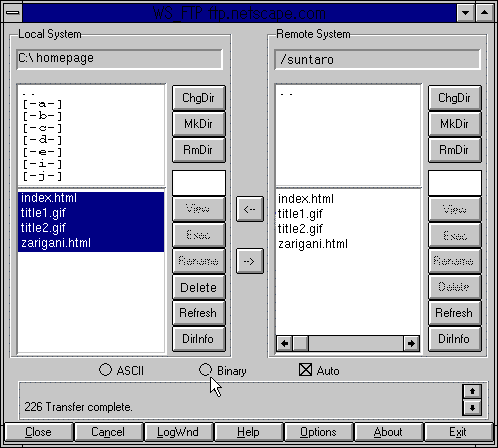498x448 pixels.
Task: Click remote file list scroll right arrow
Action: [x=411, y=343]
